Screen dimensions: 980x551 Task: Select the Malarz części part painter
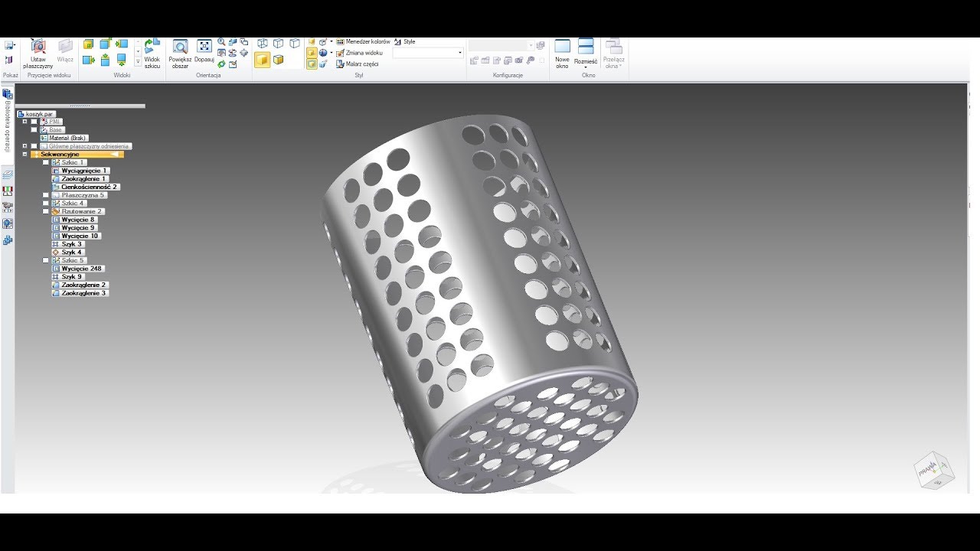pos(358,64)
